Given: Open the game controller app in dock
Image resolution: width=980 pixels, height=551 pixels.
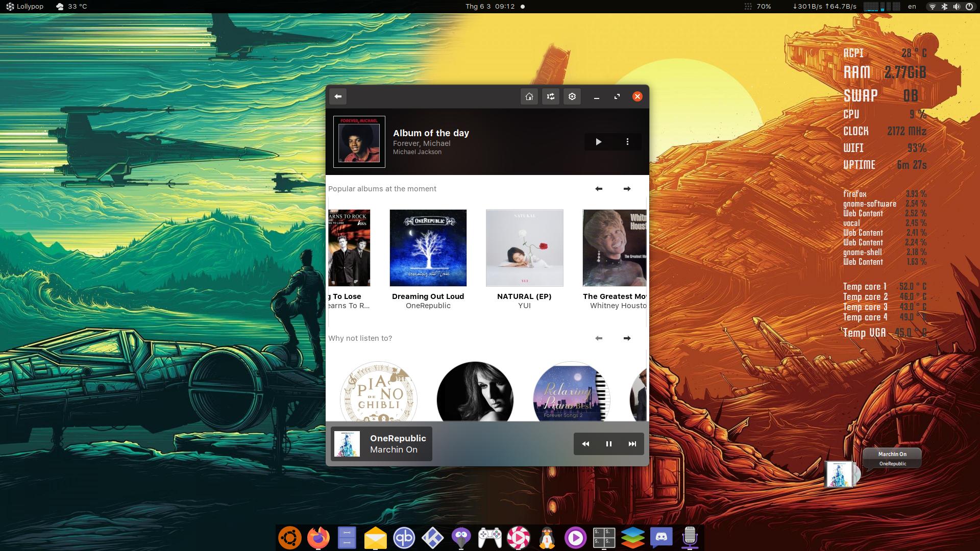Looking at the screenshot, I should 489,538.
